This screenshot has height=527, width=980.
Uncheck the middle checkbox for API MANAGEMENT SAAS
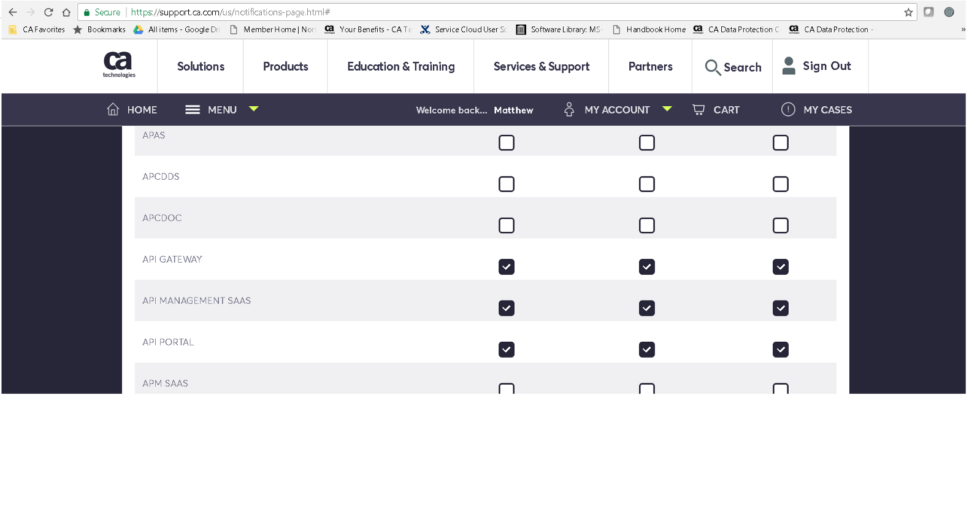[x=647, y=308]
